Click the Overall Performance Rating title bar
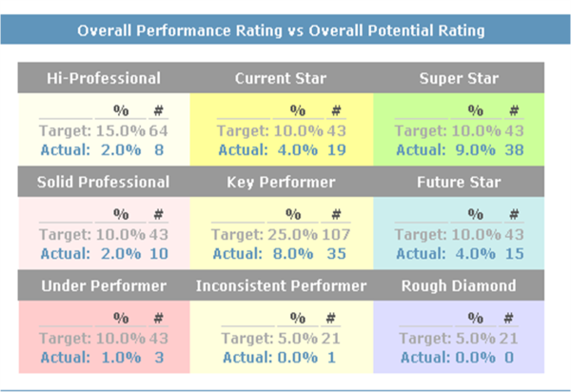This screenshot has height=392, width=571. click(x=281, y=30)
